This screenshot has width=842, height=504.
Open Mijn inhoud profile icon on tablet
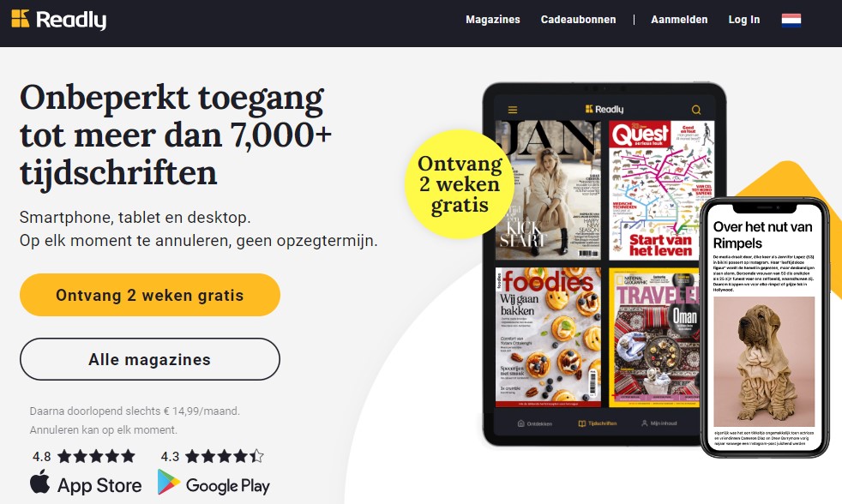point(645,423)
